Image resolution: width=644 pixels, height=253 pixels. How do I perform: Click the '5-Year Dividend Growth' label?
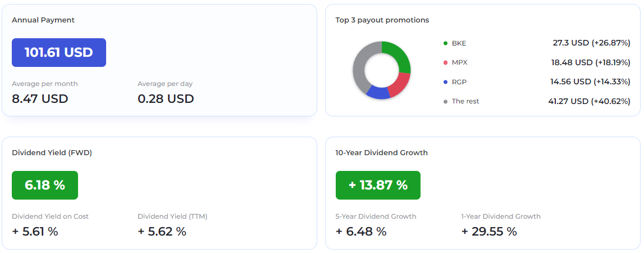[376, 216]
